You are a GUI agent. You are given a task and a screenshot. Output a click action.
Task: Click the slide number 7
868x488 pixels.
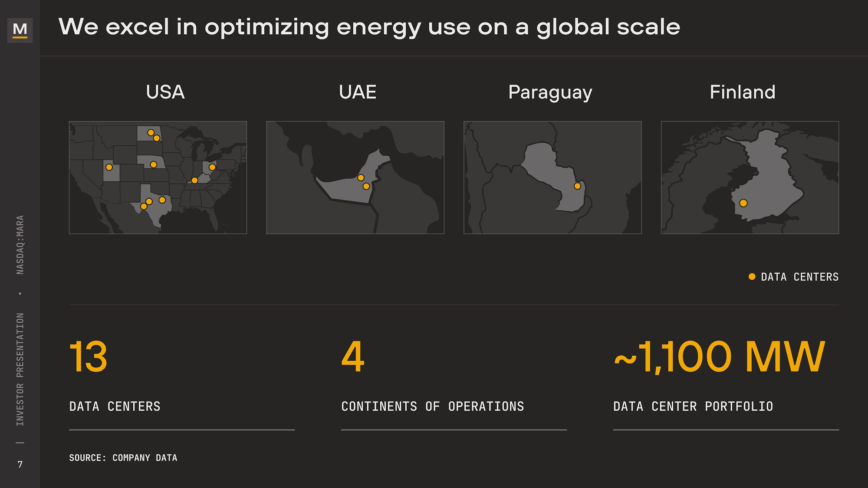point(20,465)
